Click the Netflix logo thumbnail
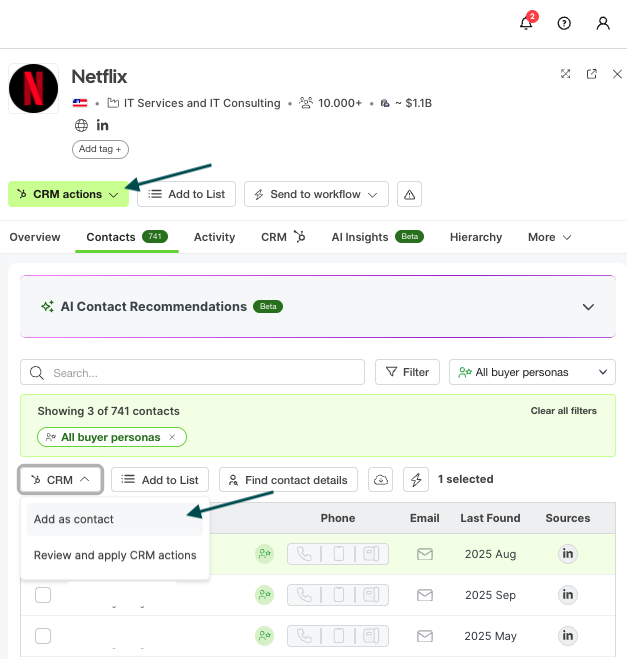 click(34, 89)
